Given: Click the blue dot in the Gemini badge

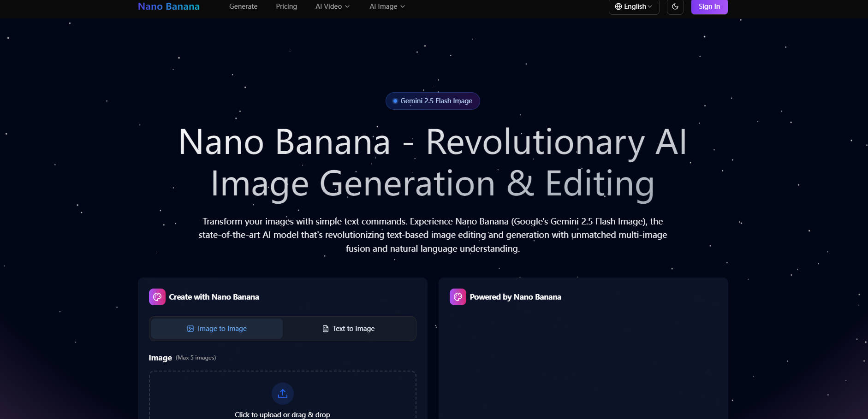Looking at the screenshot, I should (394, 100).
